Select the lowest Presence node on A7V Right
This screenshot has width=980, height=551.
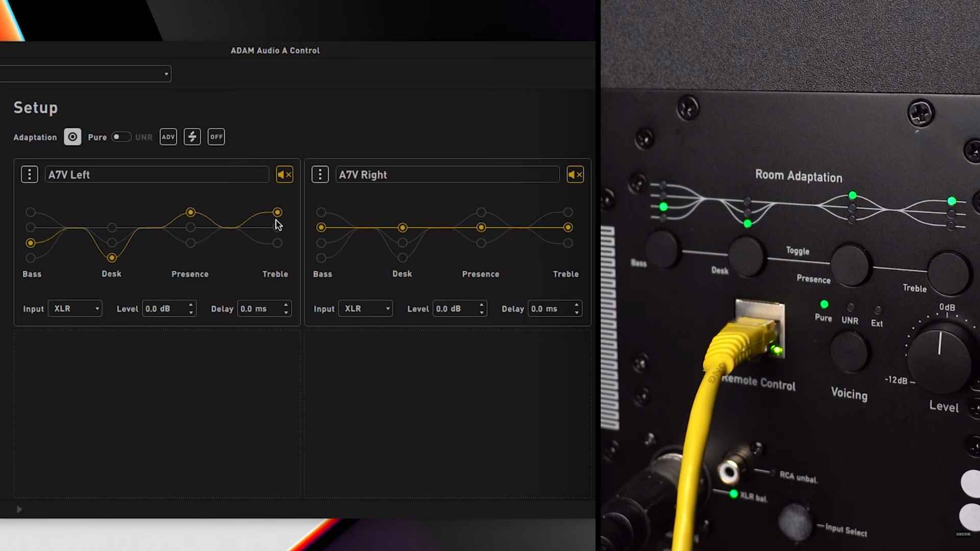coord(481,243)
